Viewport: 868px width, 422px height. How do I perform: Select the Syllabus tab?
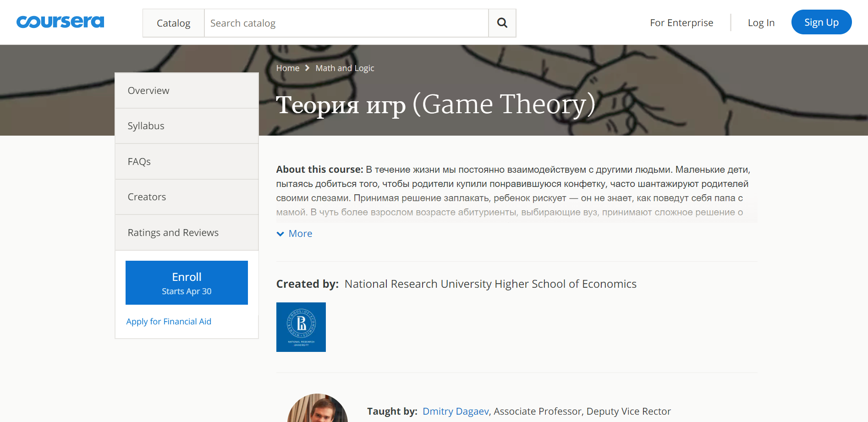[187, 126]
